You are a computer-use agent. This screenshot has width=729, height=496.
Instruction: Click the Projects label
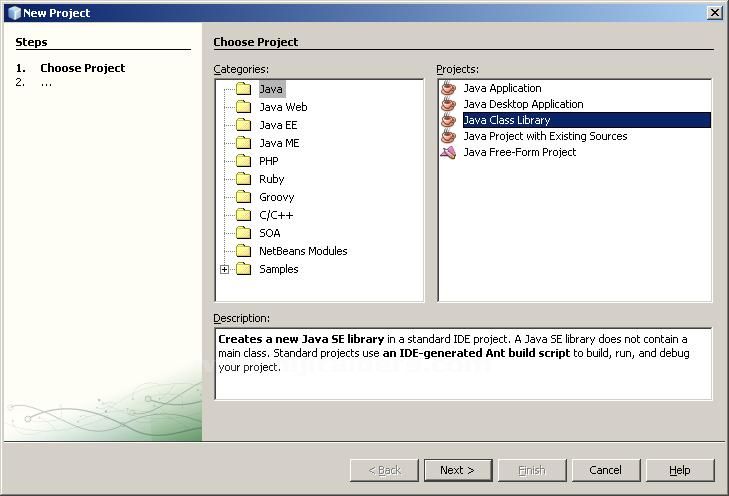click(457, 69)
